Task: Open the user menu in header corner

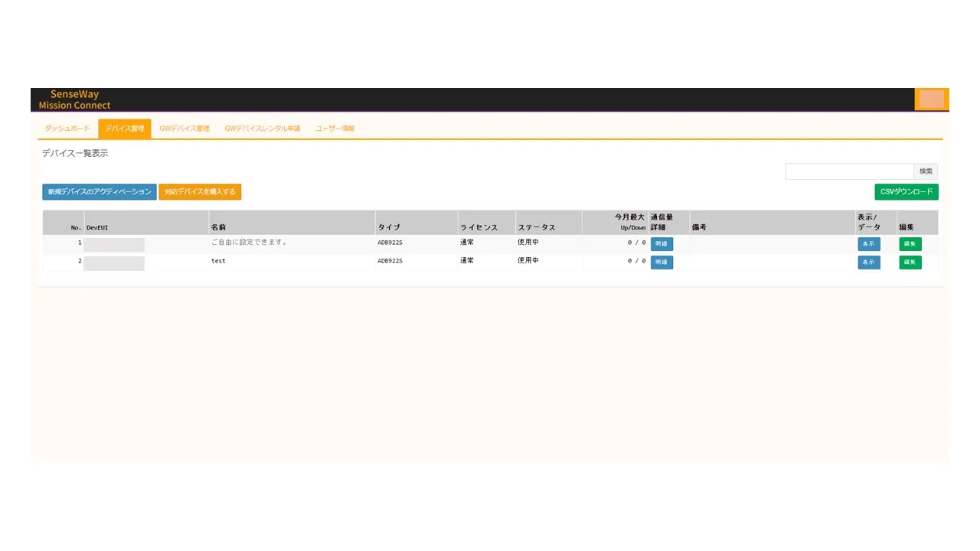Action: coord(932,99)
